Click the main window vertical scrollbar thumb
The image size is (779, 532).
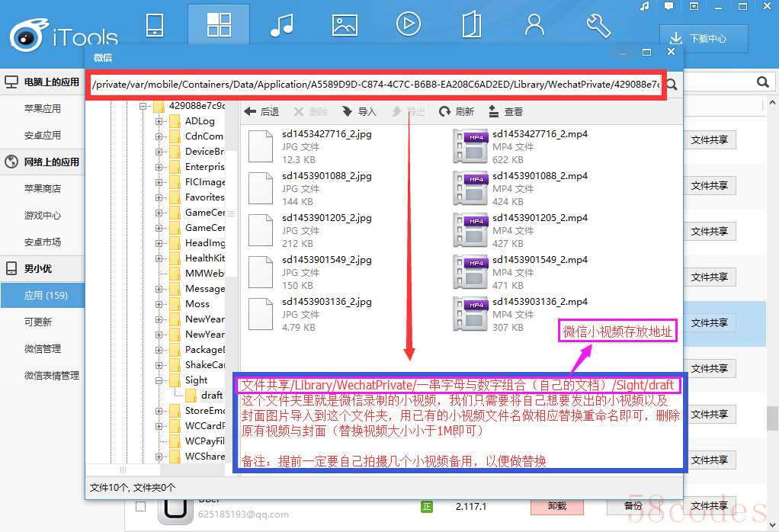[772, 418]
